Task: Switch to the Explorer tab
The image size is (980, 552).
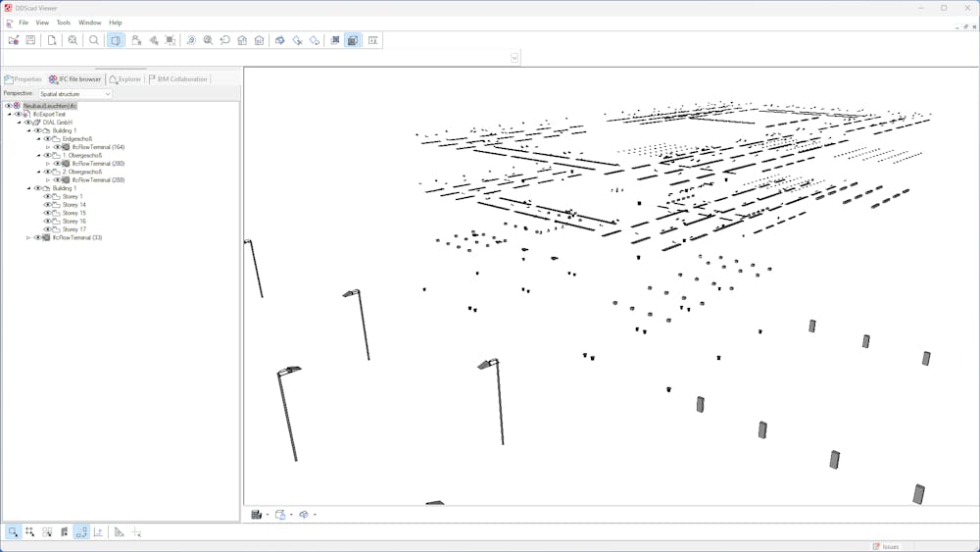Action: (x=125, y=79)
